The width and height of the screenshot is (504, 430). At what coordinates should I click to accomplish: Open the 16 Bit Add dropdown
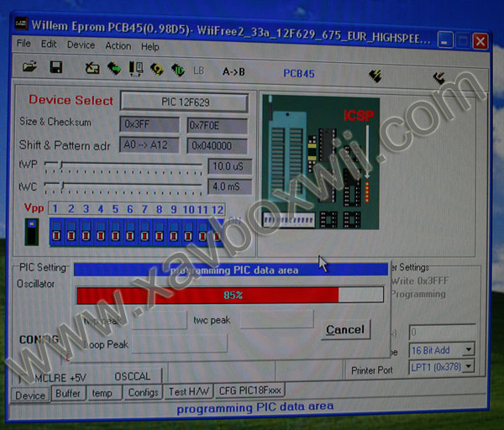(469, 349)
